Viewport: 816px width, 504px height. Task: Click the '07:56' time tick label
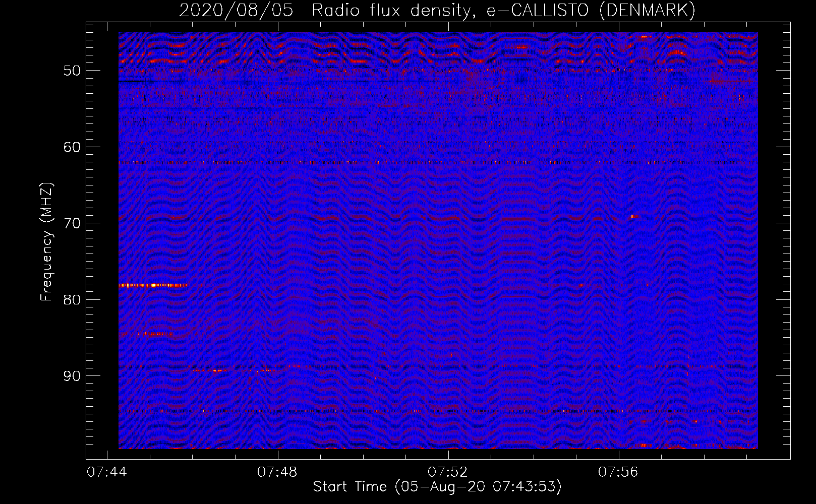pos(618,472)
